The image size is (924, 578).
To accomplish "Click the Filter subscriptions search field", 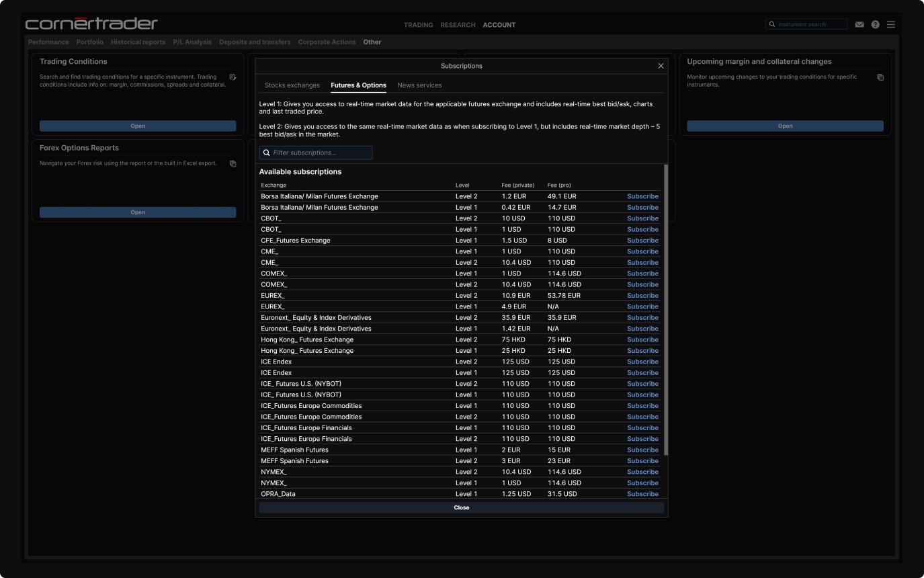I will 316,153.
